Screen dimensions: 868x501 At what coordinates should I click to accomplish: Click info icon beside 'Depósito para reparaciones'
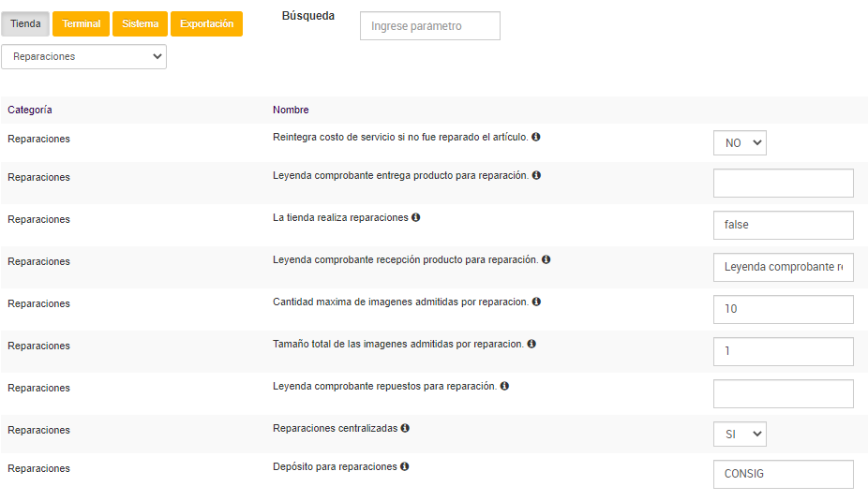[x=405, y=466]
